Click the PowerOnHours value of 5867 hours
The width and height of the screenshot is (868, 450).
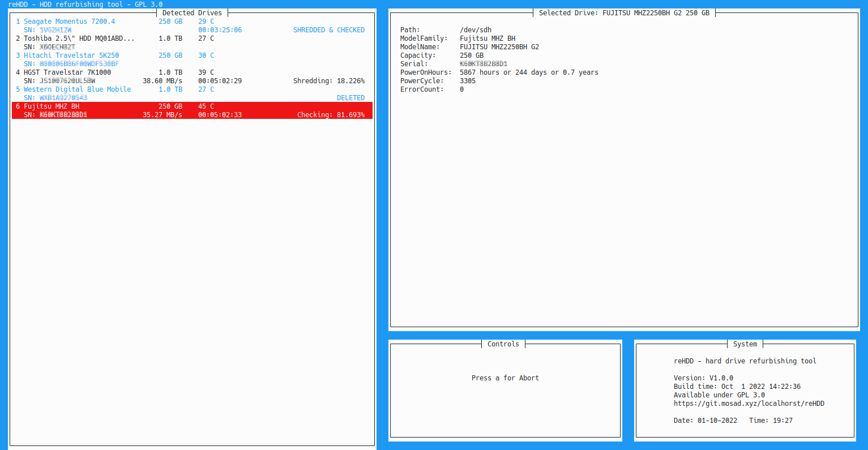pyautogui.click(x=528, y=72)
